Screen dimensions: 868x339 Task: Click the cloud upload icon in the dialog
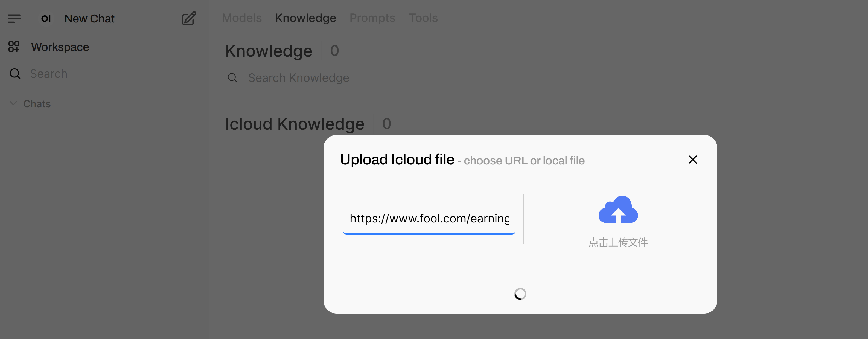click(x=618, y=210)
